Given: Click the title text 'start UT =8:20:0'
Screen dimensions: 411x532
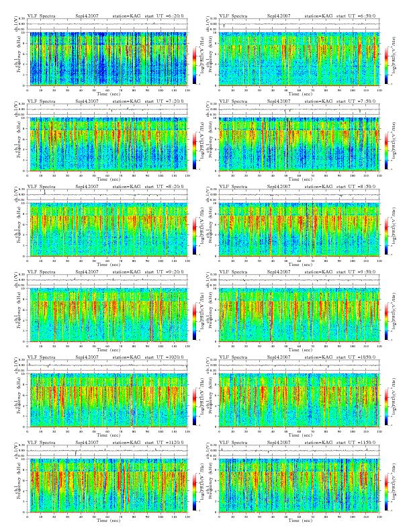Looking at the screenshot, I should pyautogui.click(x=164, y=186).
